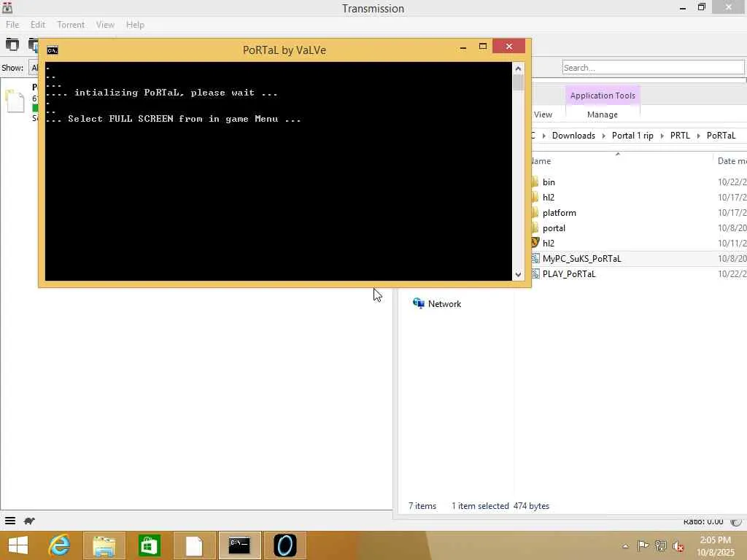
Task: Select the hl2 folder
Action: click(548, 197)
